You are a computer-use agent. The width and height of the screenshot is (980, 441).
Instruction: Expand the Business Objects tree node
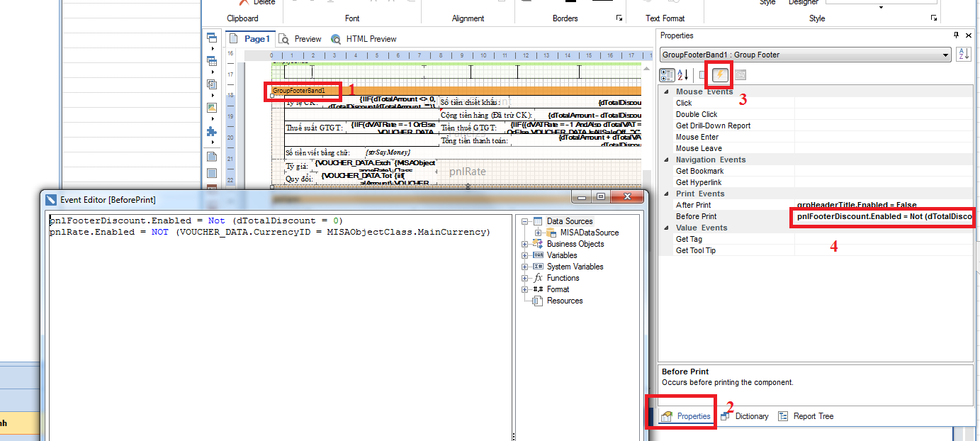click(525, 244)
